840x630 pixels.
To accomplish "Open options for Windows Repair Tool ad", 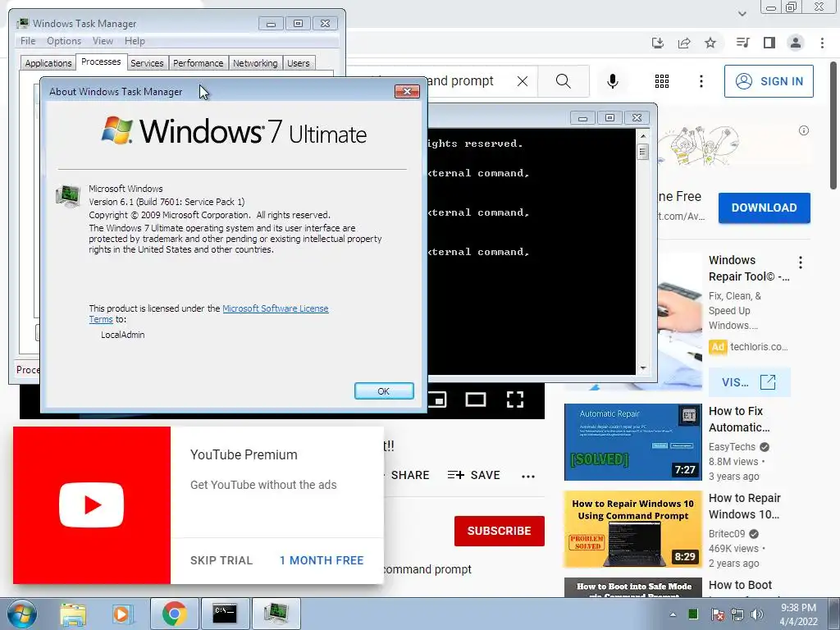I will pyautogui.click(x=801, y=262).
